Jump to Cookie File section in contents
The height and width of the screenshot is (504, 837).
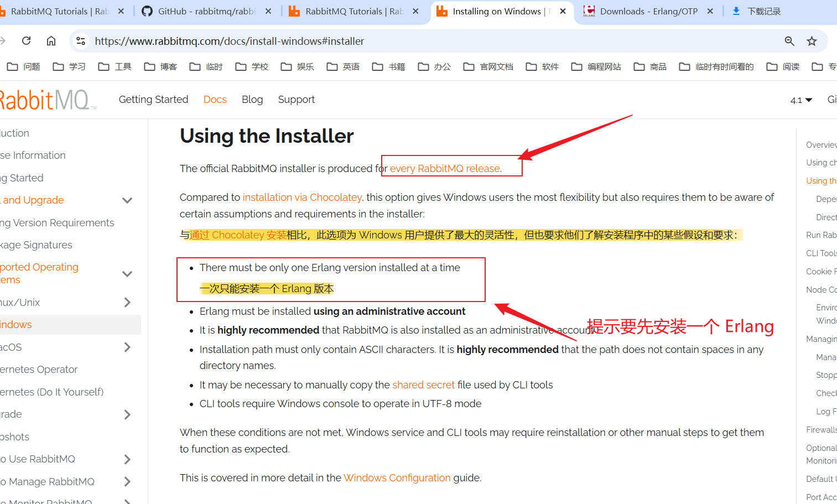click(822, 271)
